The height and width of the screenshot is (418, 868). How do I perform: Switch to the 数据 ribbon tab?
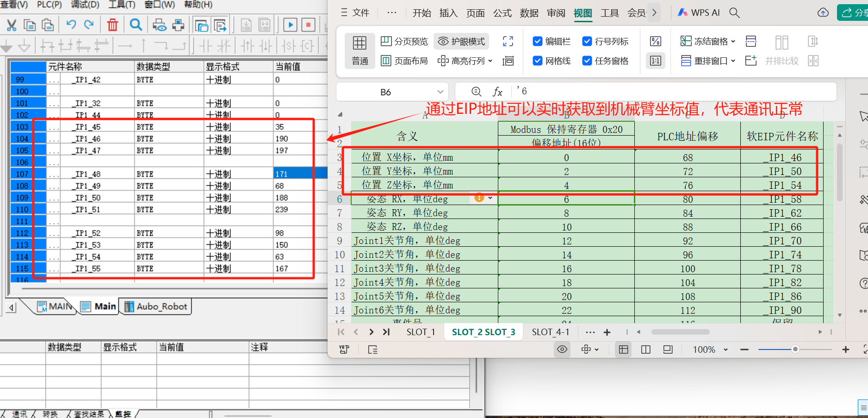[x=529, y=13]
